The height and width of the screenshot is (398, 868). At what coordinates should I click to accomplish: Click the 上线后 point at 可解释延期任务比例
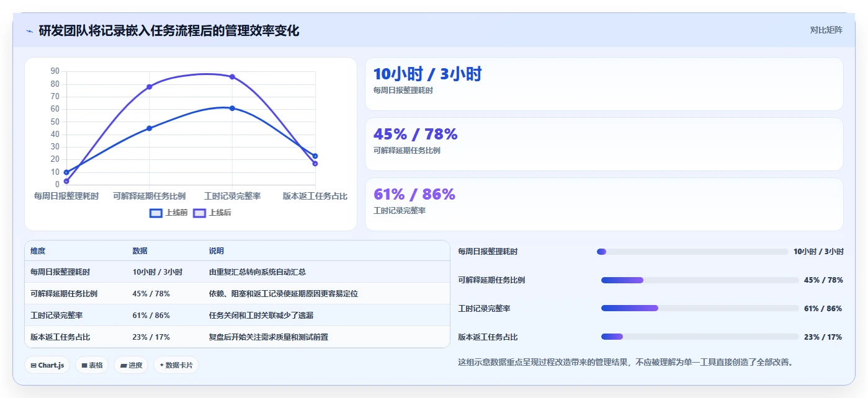pos(150,87)
